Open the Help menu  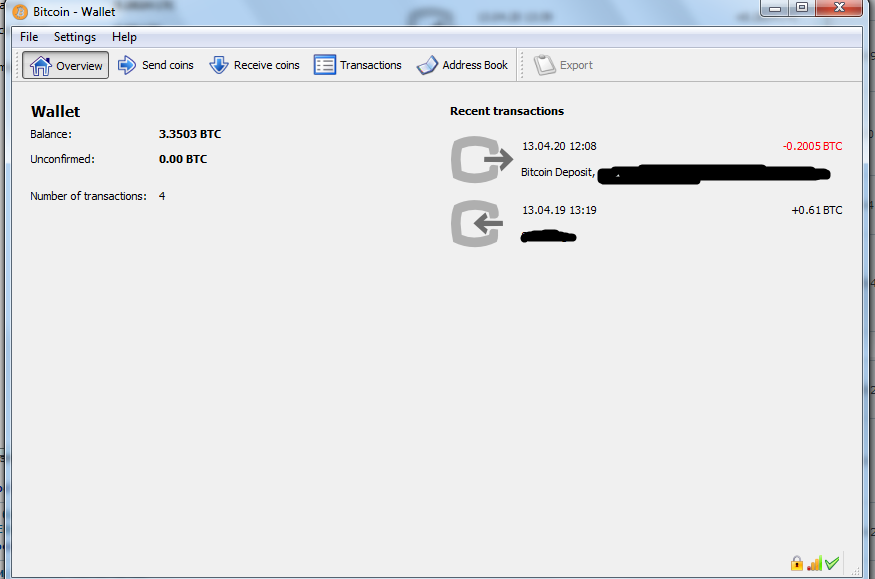pyautogui.click(x=124, y=37)
